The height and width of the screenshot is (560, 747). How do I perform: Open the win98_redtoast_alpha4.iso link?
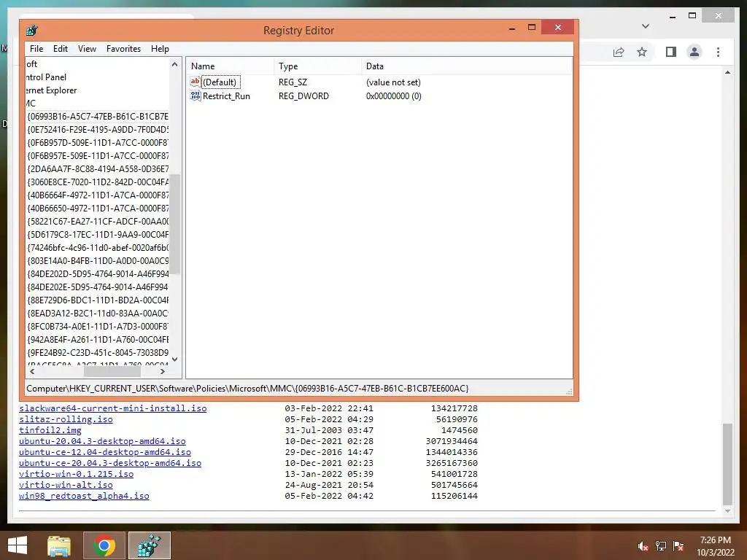(84, 496)
